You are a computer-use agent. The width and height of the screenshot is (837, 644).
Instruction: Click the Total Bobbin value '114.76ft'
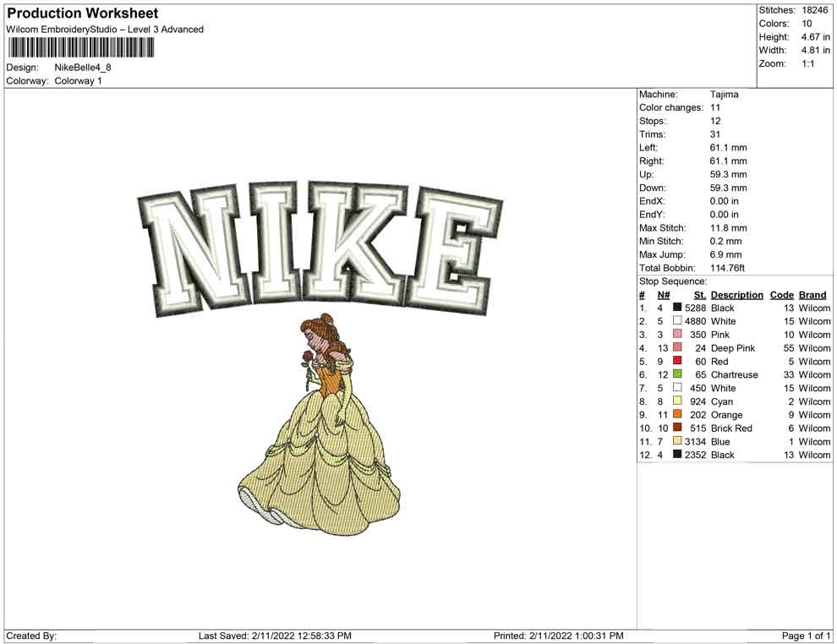pos(728,268)
